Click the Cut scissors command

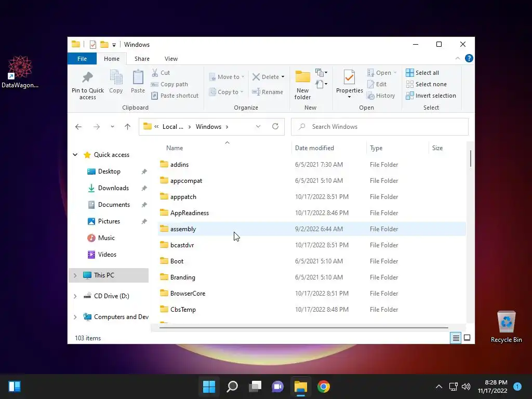point(161,73)
